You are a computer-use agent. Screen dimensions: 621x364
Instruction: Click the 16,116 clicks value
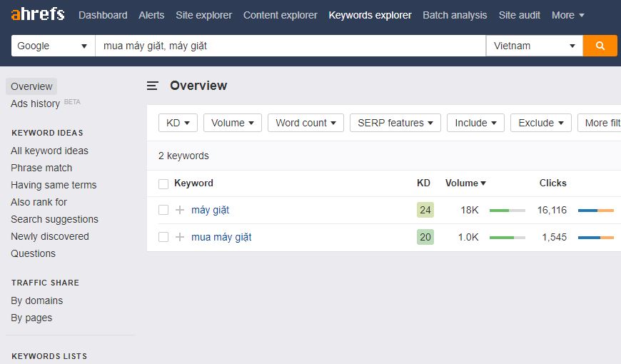552,210
